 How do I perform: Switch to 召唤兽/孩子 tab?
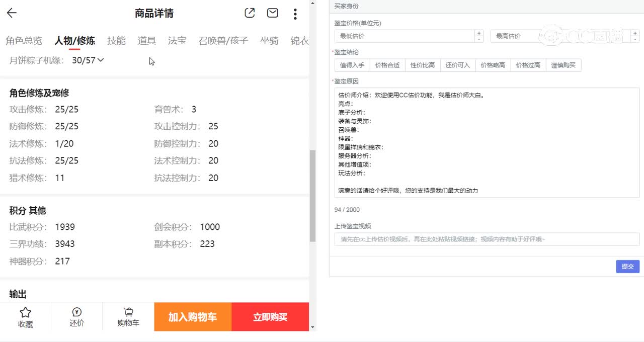(223, 41)
